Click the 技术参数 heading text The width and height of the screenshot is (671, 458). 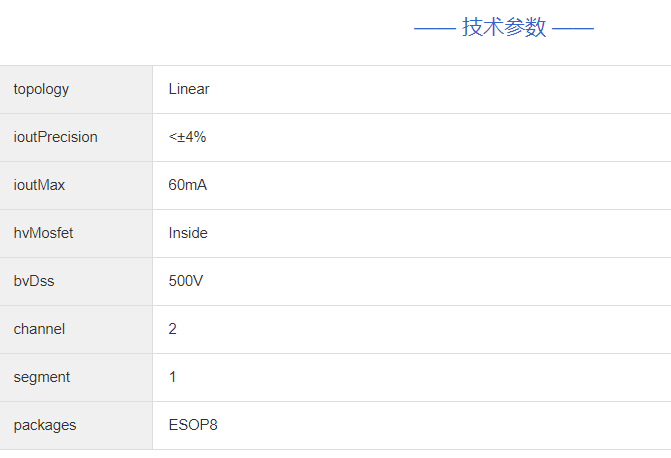[x=504, y=28]
